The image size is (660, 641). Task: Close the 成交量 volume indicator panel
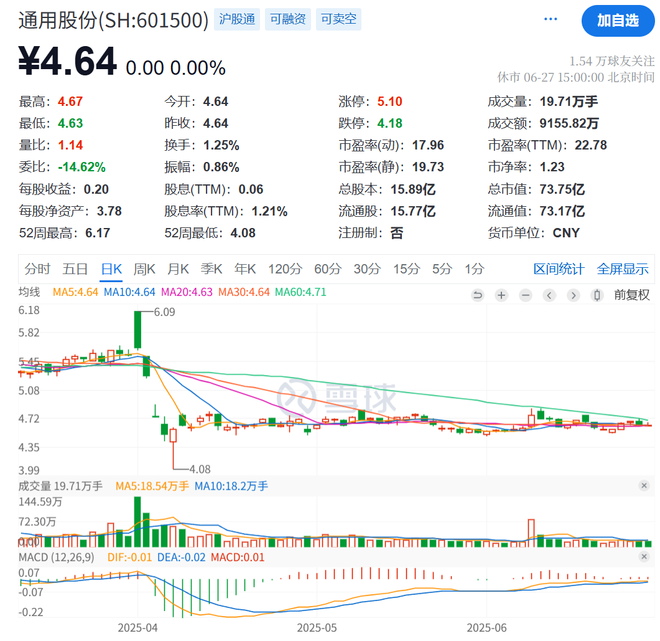[x=644, y=486]
